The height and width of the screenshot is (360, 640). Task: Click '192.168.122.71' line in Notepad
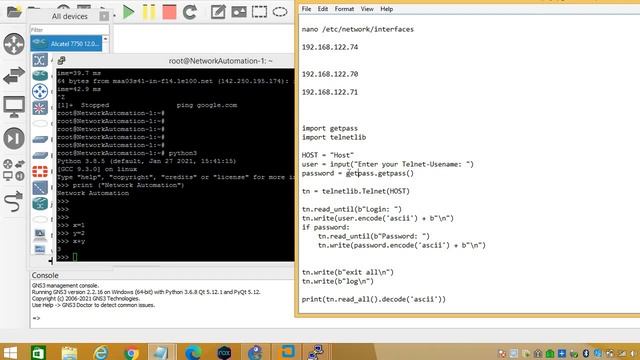coord(330,92)
